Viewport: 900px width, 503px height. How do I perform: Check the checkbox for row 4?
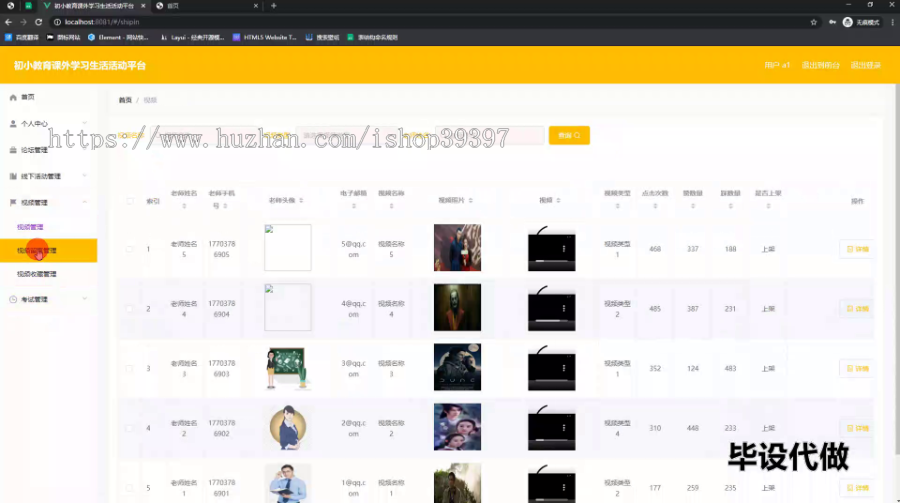click(130, 428)
